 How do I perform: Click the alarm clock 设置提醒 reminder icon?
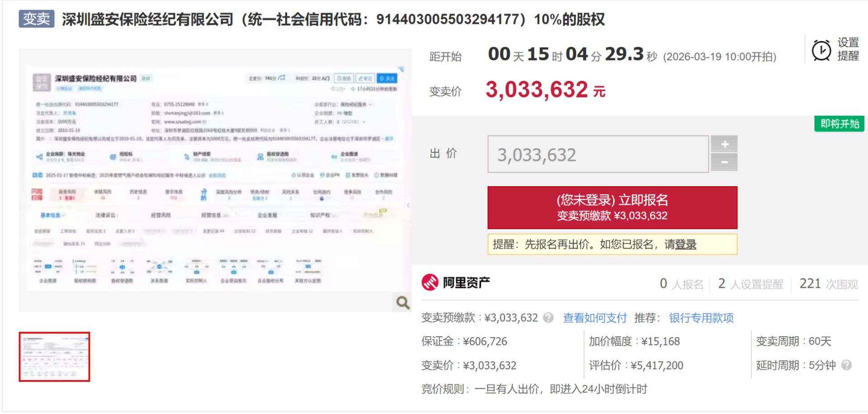tap(821, 51)
